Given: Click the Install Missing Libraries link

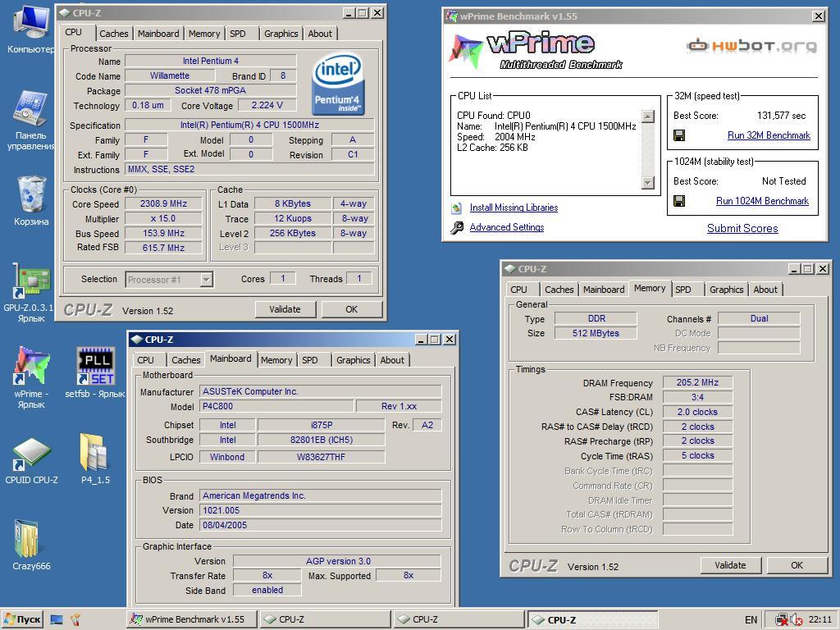Looking at the screenshot, I should 514,208.
